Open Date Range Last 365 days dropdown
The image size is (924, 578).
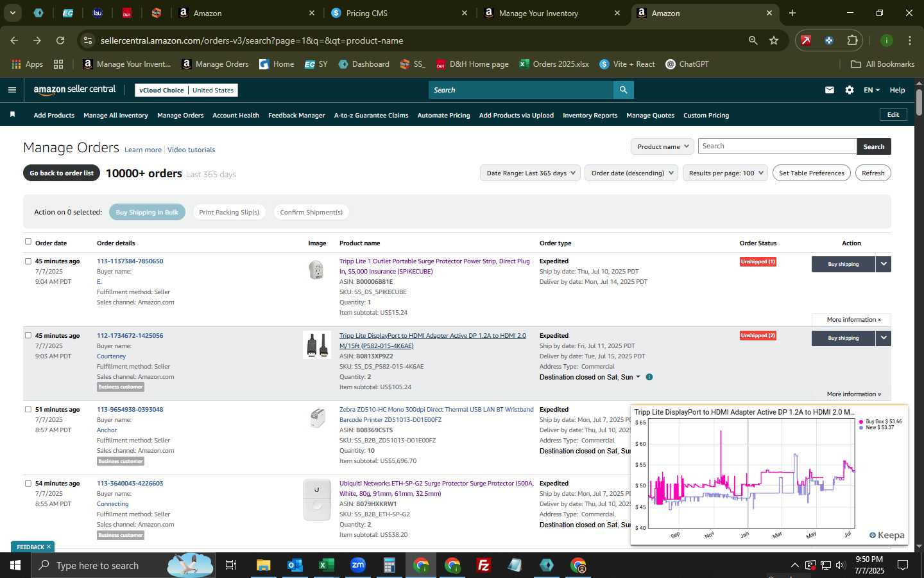tap(530, 173)
